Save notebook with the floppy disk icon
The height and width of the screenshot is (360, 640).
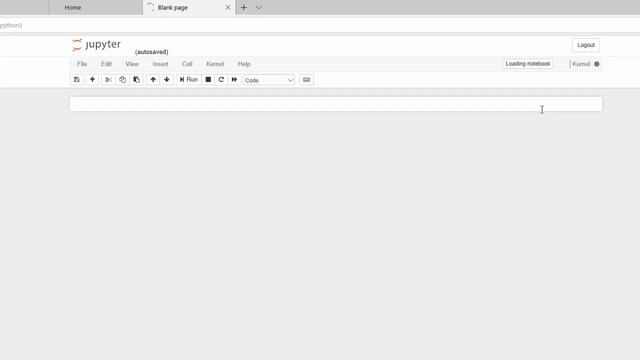point(77,80)
